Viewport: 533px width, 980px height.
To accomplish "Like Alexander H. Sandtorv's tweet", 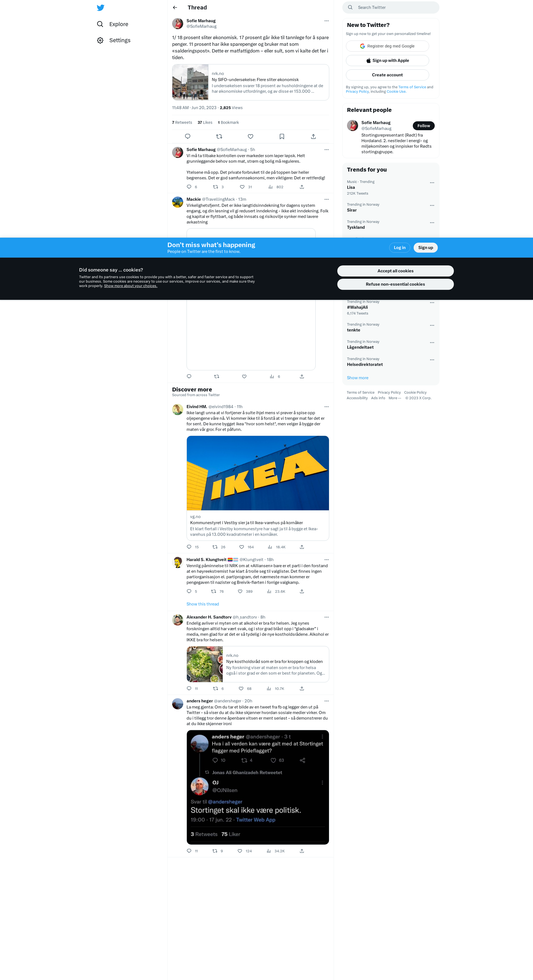I will 241,688.
